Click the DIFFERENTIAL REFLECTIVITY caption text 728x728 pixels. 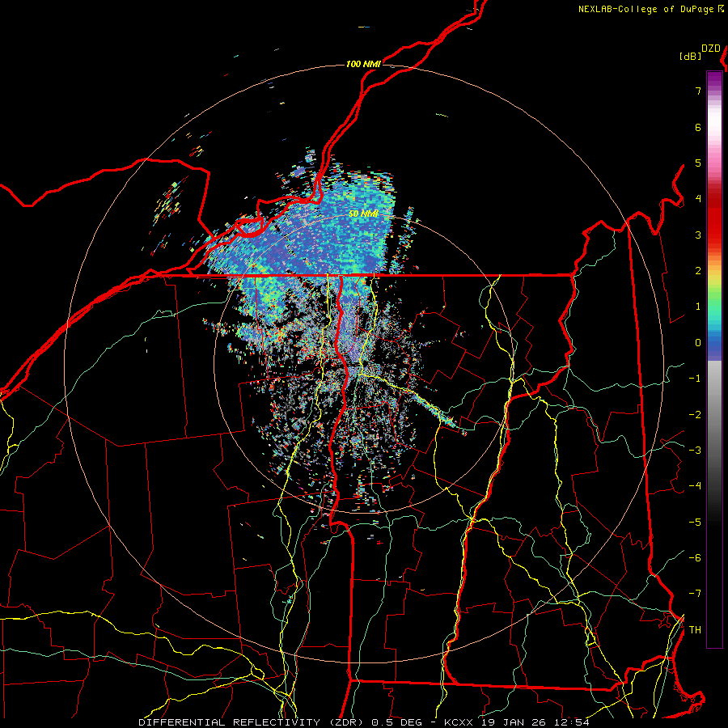(230, 722)
